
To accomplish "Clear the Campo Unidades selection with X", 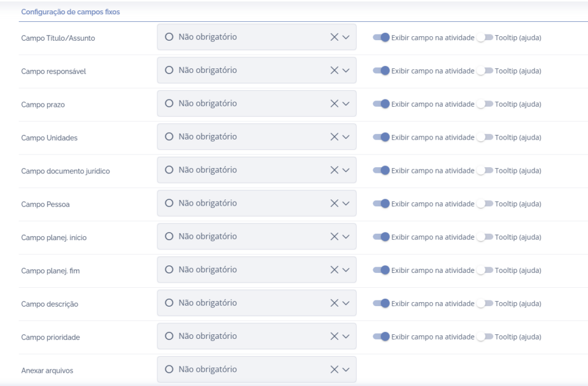I will 334,137.
